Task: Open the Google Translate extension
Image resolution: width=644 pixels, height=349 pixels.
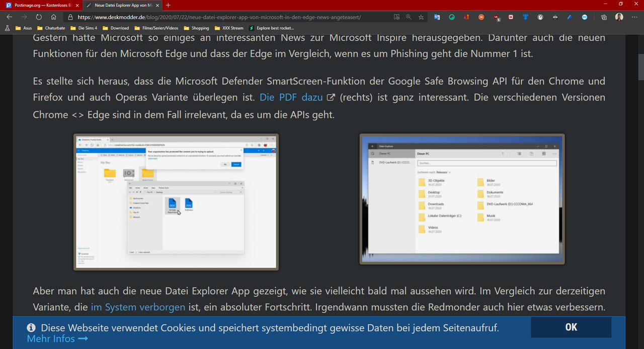Action: [437, 17]
